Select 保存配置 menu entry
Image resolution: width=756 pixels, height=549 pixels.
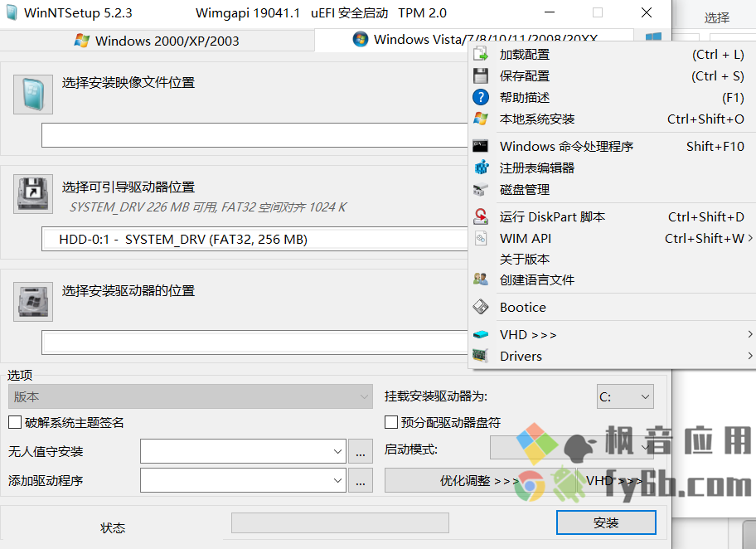pyautogui.click(x=612, y=75)
